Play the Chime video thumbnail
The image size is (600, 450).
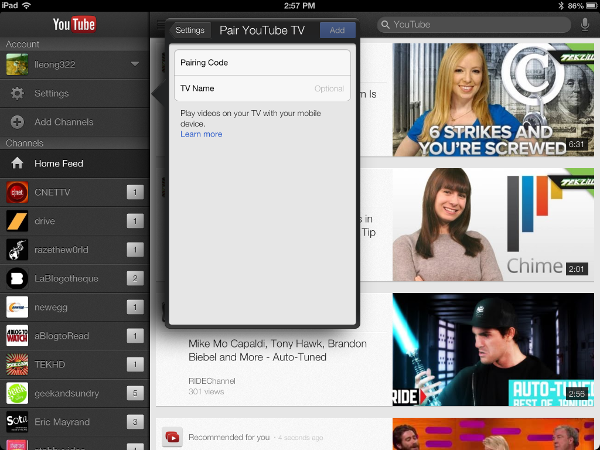(493, 225)
